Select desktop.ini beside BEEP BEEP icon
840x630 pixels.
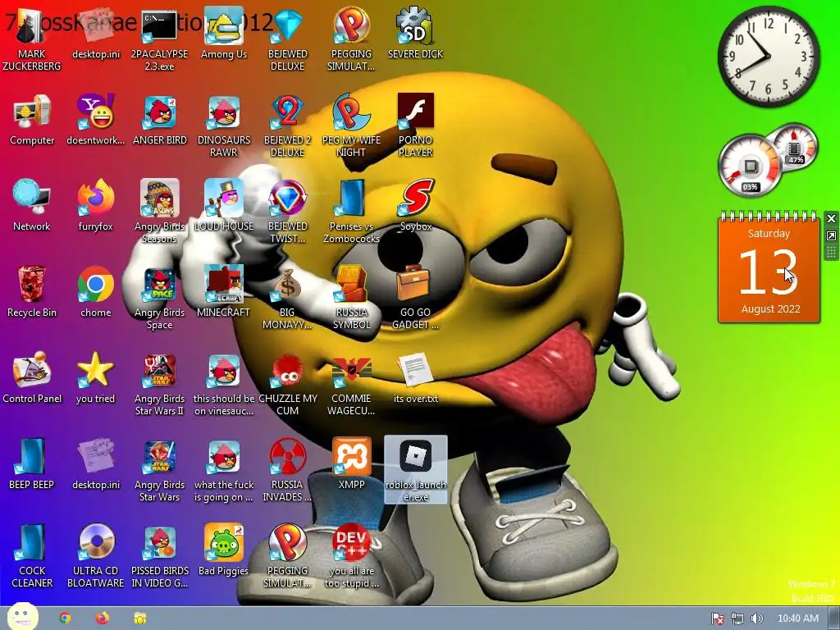pyautogui.click(x=95, y=464)
